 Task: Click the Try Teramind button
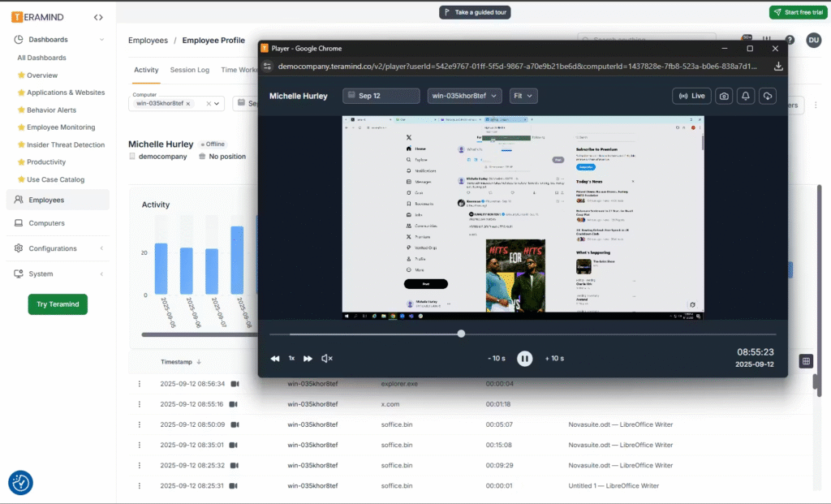[x=58, y=304]
